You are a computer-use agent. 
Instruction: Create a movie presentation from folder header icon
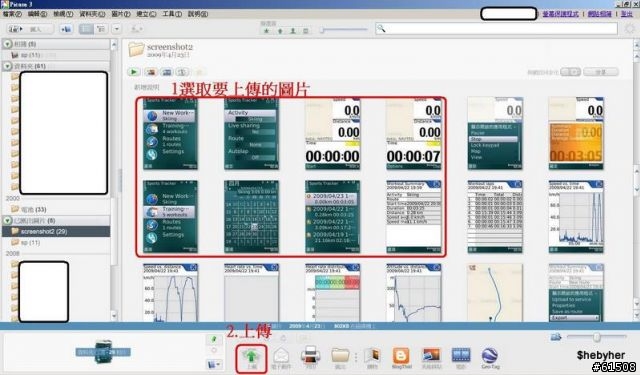point(167,72)
